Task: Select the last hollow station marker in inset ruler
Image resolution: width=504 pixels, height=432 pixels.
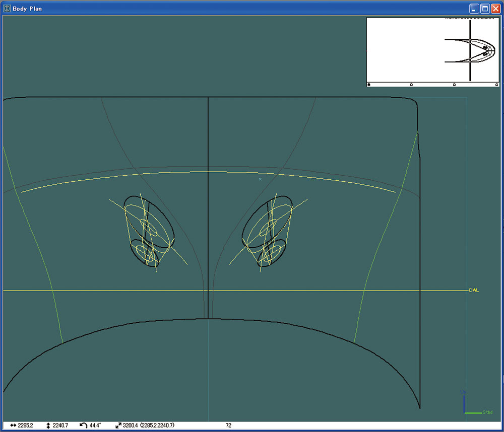Action: pos(496,85)
